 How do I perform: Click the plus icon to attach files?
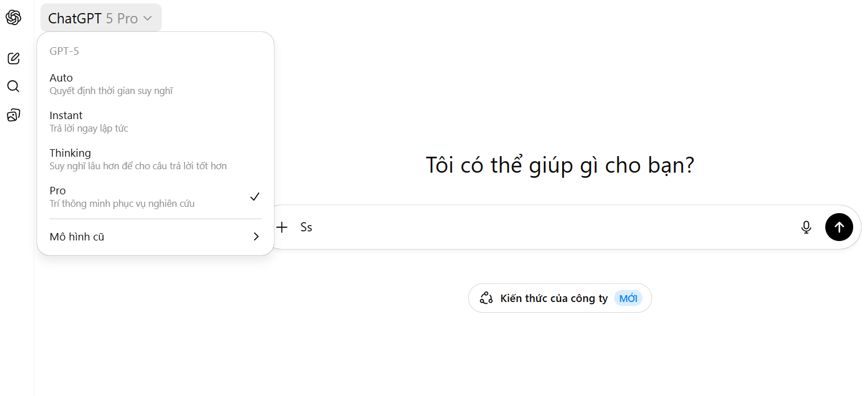(x=282, y=227)
